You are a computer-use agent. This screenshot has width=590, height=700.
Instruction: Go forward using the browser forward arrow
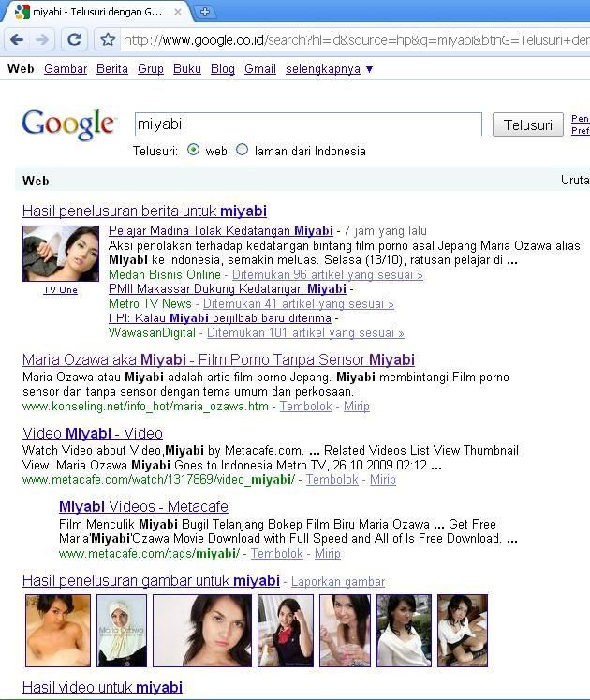click(x=42, y=40)
